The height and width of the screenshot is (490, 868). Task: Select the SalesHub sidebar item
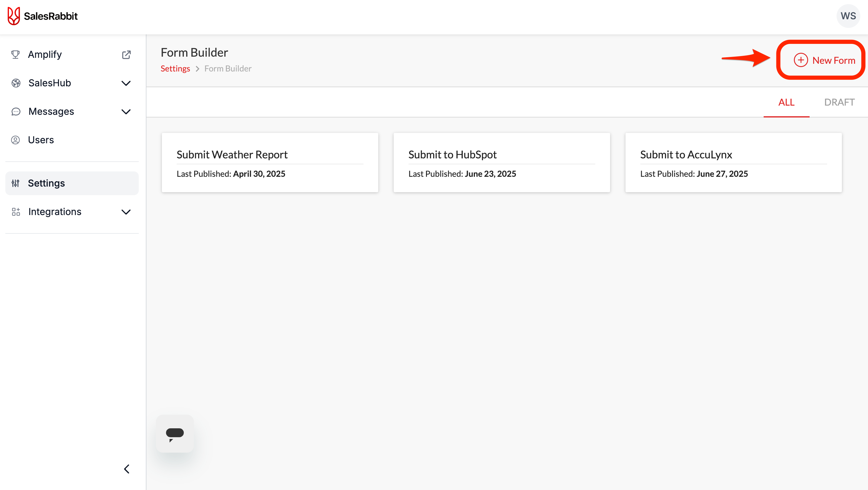[72, 83]
